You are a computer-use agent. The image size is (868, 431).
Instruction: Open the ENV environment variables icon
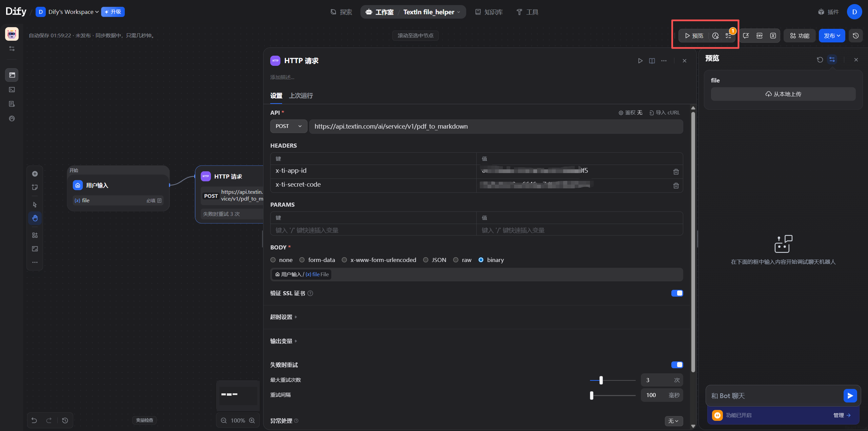[759, 36]
